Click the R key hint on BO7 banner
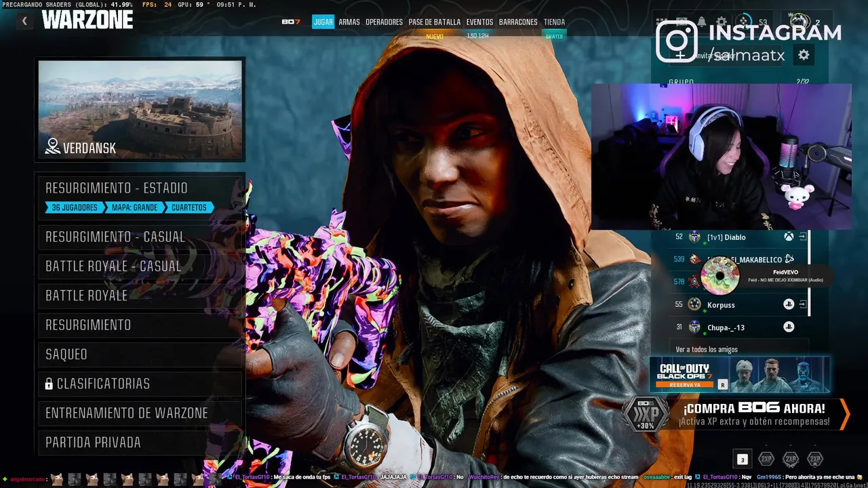The height and width of the screenshot is (488, 868). (723, 384)
